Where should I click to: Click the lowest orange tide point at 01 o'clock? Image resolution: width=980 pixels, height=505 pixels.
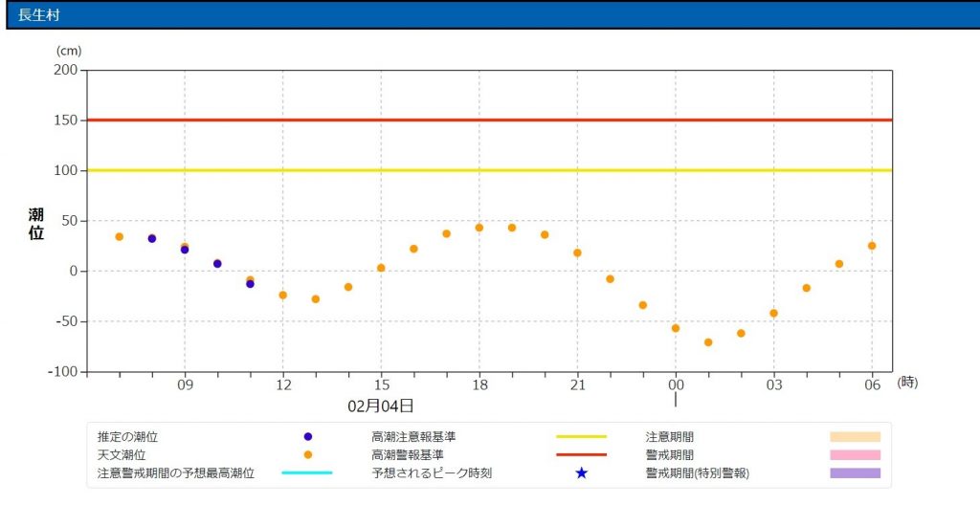[708, 342]
